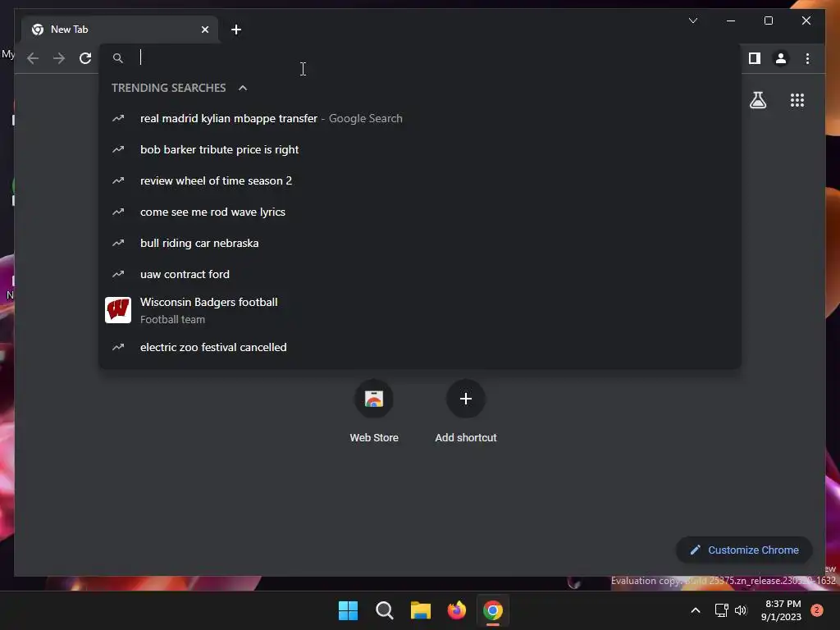
Task: Click the trending arrow icon beside 'electric zoo festival cancelled'
Action: pos(118,347)
